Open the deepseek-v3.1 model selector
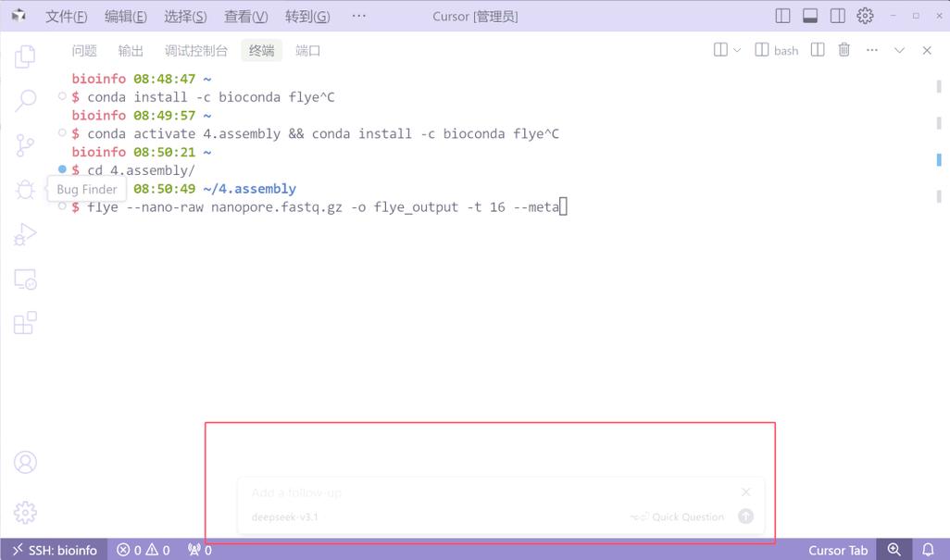Image resolution: width=950 pixels, height=560 pixels. coord(284,516)
